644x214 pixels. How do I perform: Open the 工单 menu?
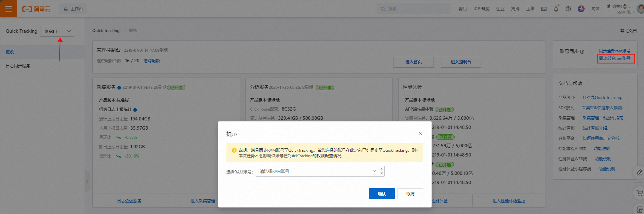pyautogui.click(x=530, y=9)
